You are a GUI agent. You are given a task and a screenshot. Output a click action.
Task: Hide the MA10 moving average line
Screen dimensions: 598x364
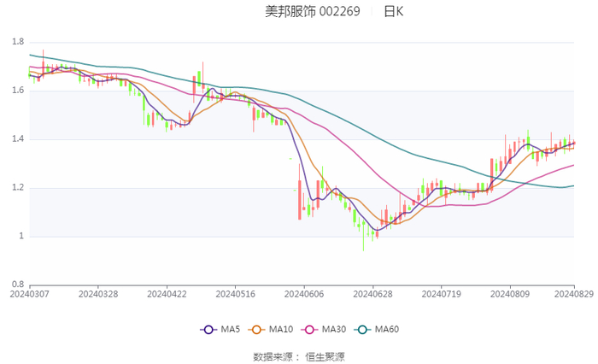point(271,329)
